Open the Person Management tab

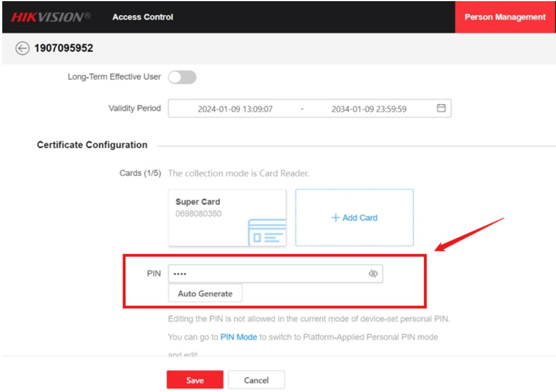(505, 17)
